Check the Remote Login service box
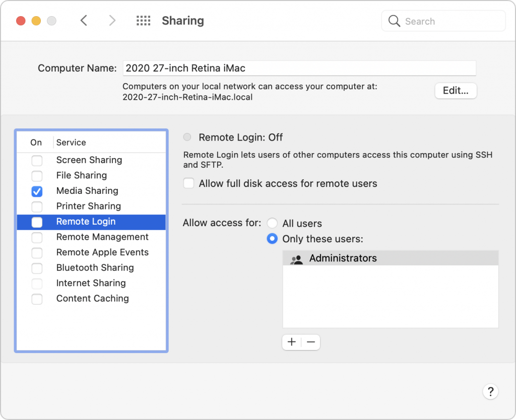This screenshot has width=516, height=420. click(37, 222)
